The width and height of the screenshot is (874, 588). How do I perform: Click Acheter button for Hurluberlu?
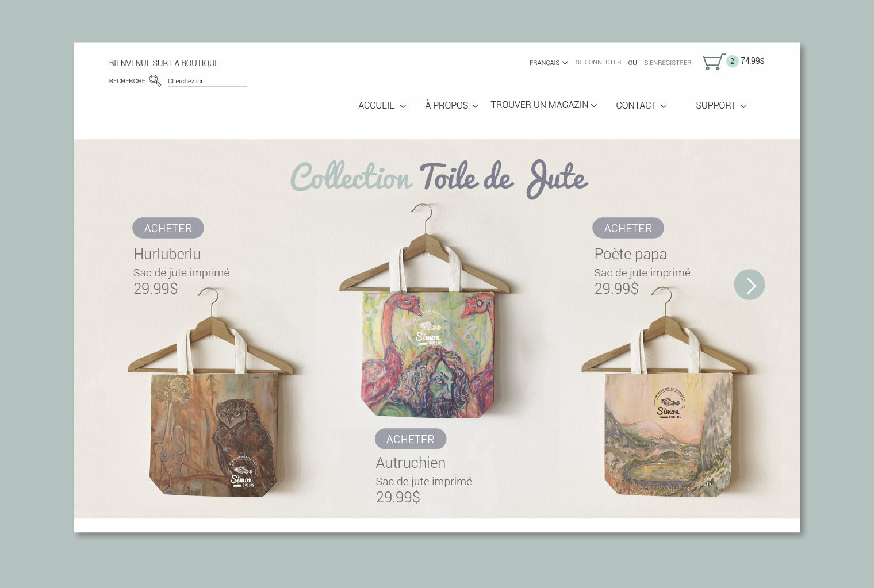tap(168, 228)
